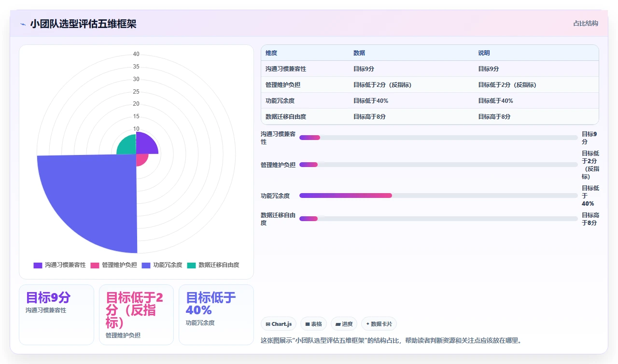Click the radar axis label 40
618x364 pixels.
tap(136, 54)
